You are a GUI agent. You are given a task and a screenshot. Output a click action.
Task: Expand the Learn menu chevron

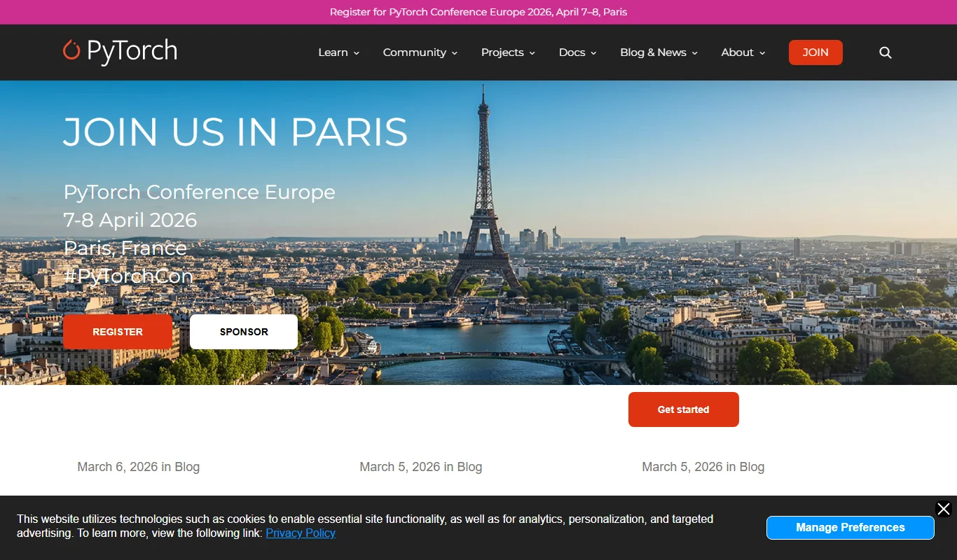tap(357, 53)
